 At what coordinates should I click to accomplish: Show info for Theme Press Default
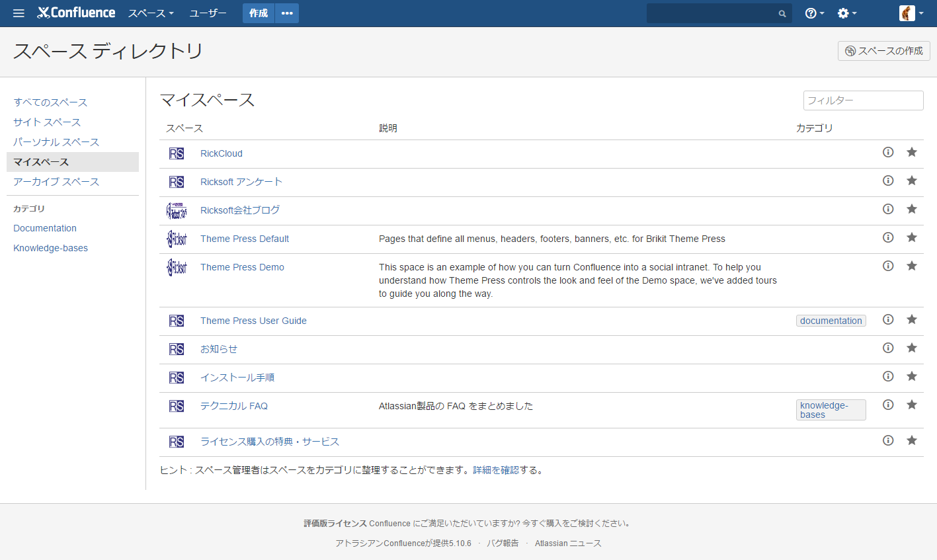coord(888,237)
